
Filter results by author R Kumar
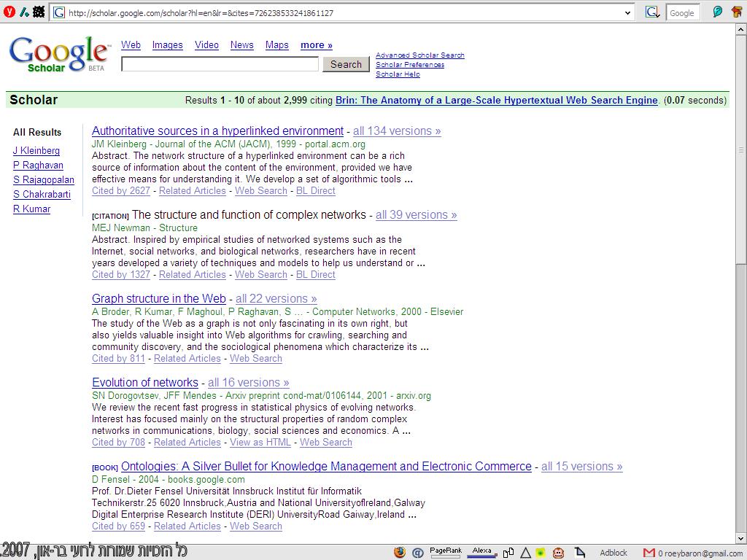(x=32, y=209)
